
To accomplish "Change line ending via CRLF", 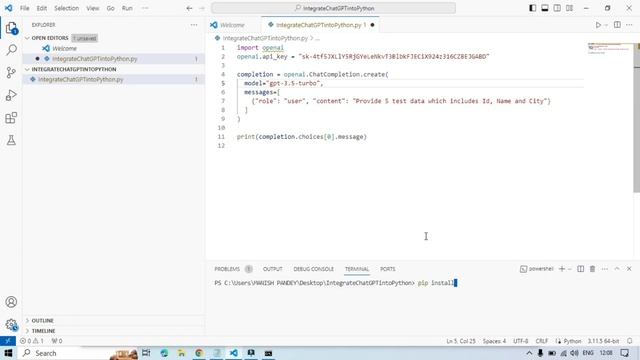I will pyautogui.click(x=542, y=341).
